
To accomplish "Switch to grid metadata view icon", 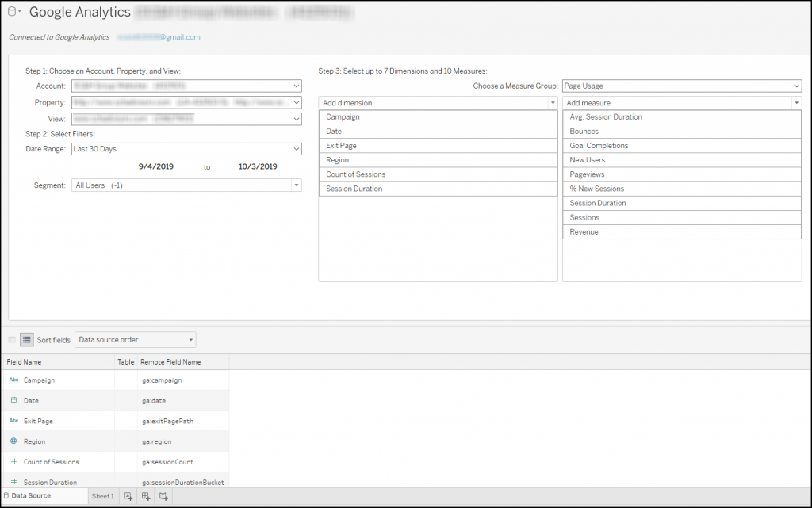I will (x=12, y=340).
